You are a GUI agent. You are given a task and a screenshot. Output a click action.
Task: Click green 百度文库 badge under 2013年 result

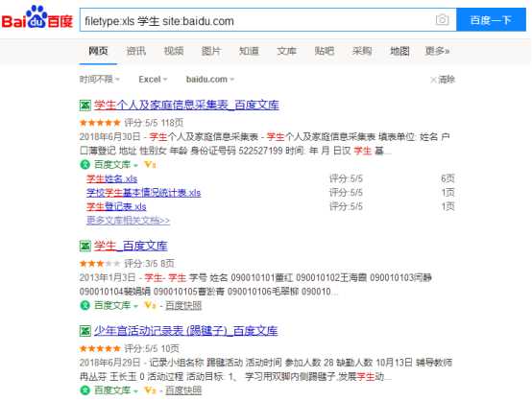pyautogui.click(x=85, y=305)
